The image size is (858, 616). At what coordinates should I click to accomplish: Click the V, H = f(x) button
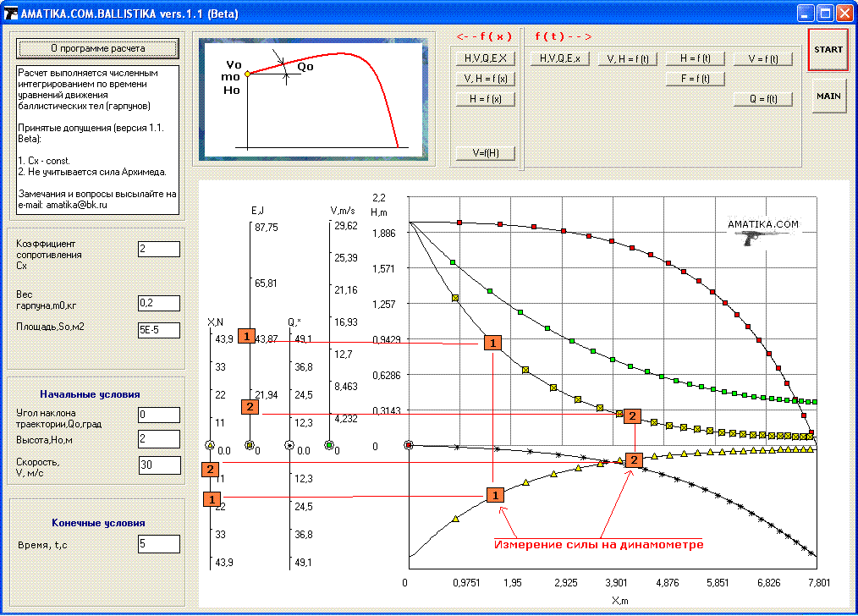click(485, 79)
